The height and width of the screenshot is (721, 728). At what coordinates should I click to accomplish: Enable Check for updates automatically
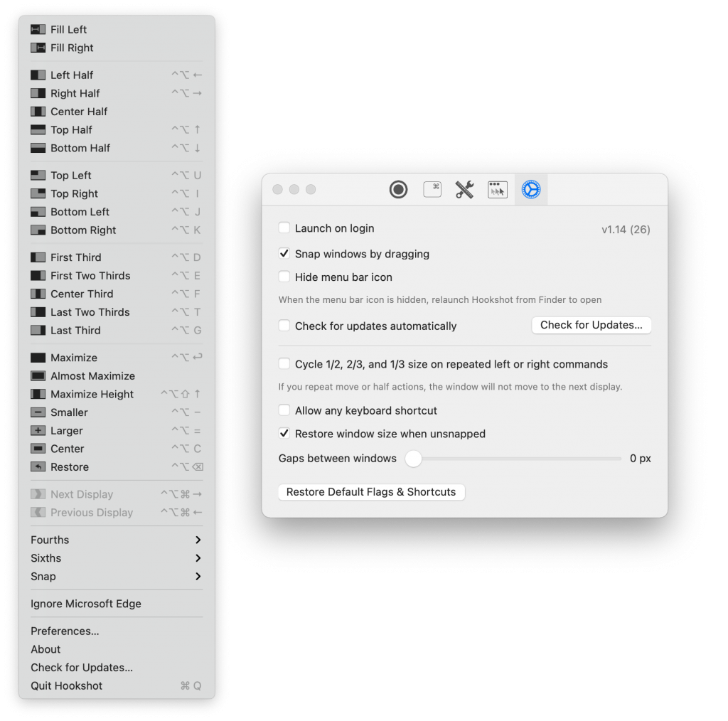284,326
